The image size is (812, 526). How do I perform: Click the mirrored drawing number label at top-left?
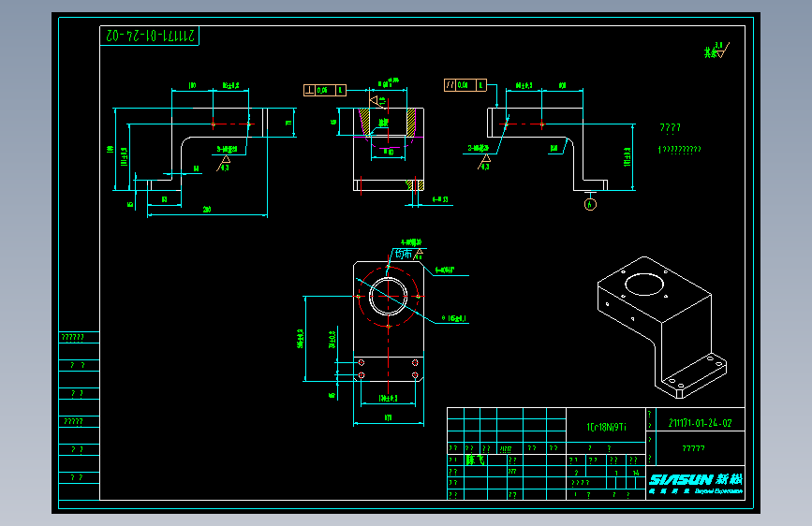point(150,36)
